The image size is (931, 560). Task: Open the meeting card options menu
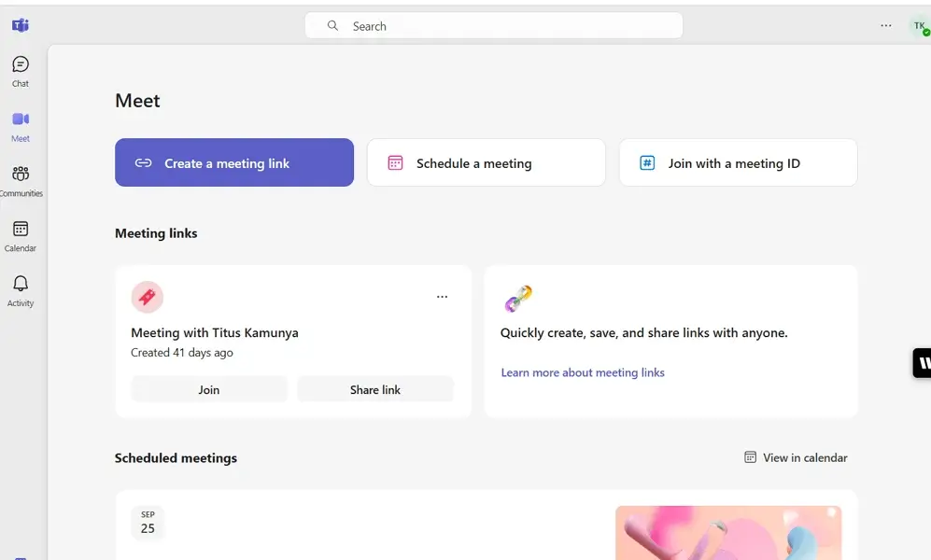coord(442,296)
